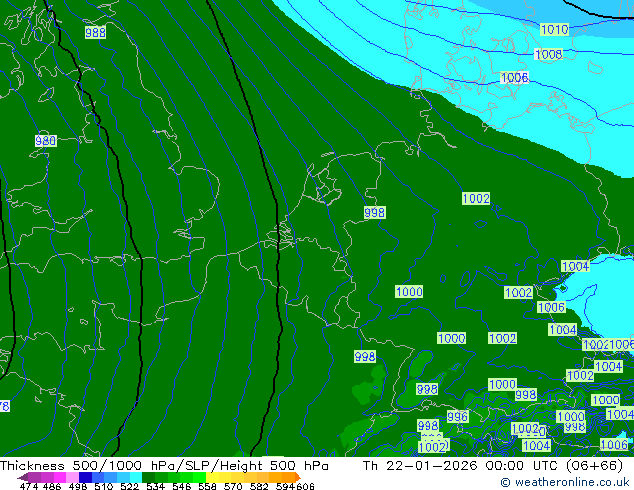Click the 570 legend value
This screenshot has width=634, height=490.
point(233,486)
